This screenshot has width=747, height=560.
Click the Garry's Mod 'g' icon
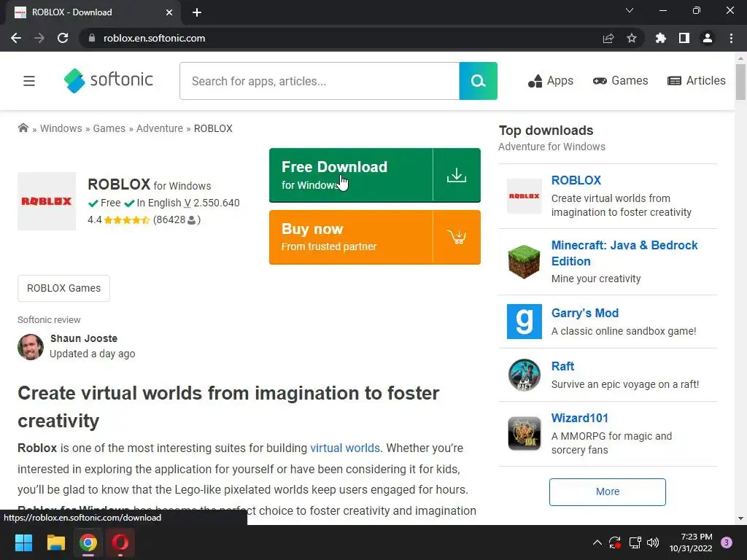click(524, 322)
